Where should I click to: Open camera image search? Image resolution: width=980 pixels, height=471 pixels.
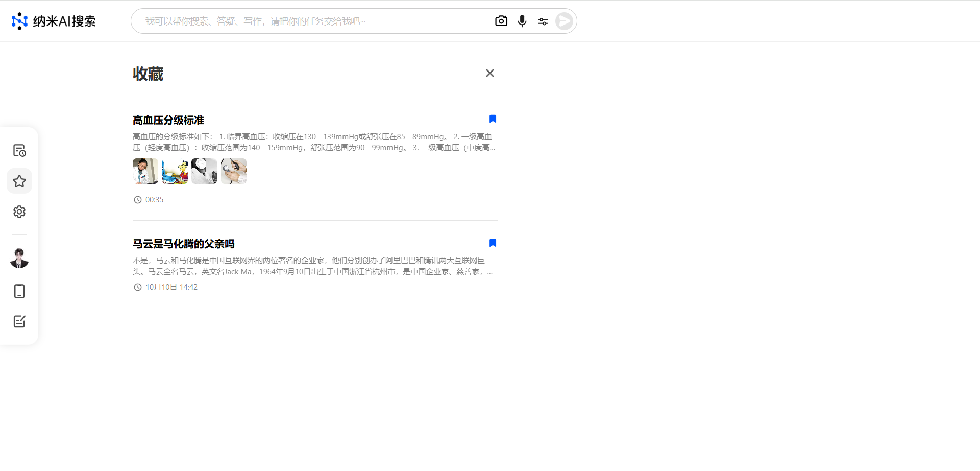tap(501, 21)
